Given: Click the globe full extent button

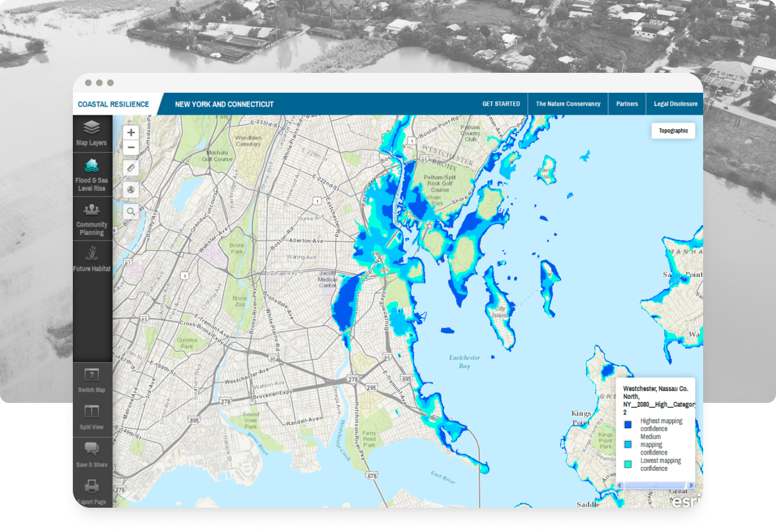Looking at the screenshot, I should tap(131, 190).
